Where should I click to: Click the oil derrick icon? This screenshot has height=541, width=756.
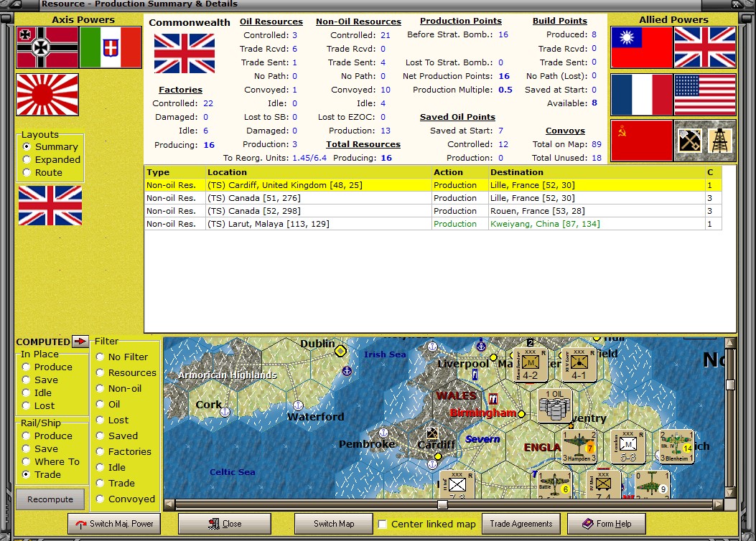[720, 141]
